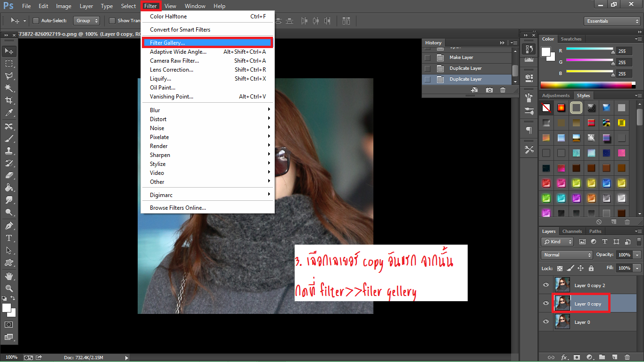Screen dimensions: 644x362
Task: Open the Fill slider arrow
Action: (637, 268)
